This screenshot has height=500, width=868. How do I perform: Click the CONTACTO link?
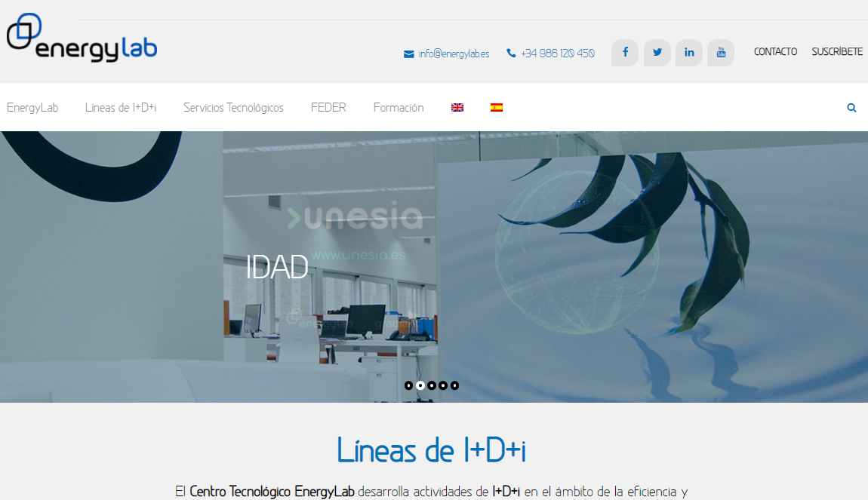coord(775,52)
